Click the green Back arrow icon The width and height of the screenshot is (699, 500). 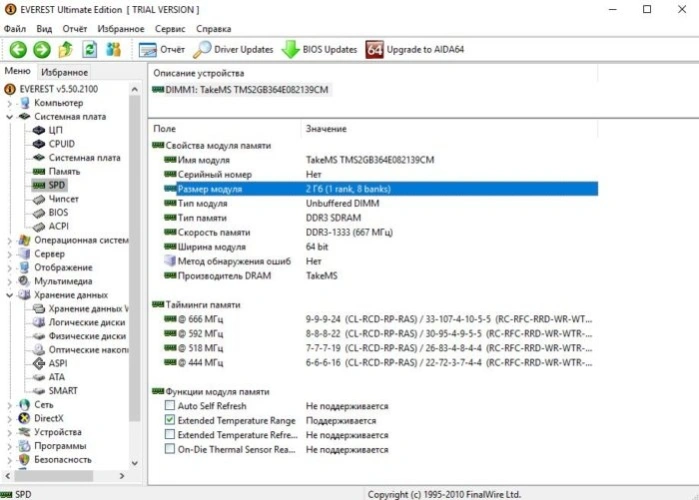(x=18, y=49)
